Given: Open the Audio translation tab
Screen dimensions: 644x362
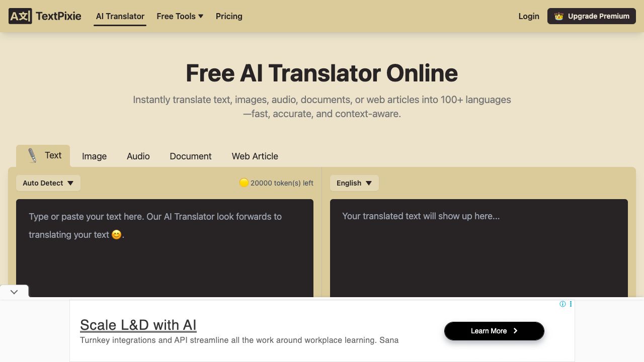Looking at the screenshot, I should [x=138, y=156].
